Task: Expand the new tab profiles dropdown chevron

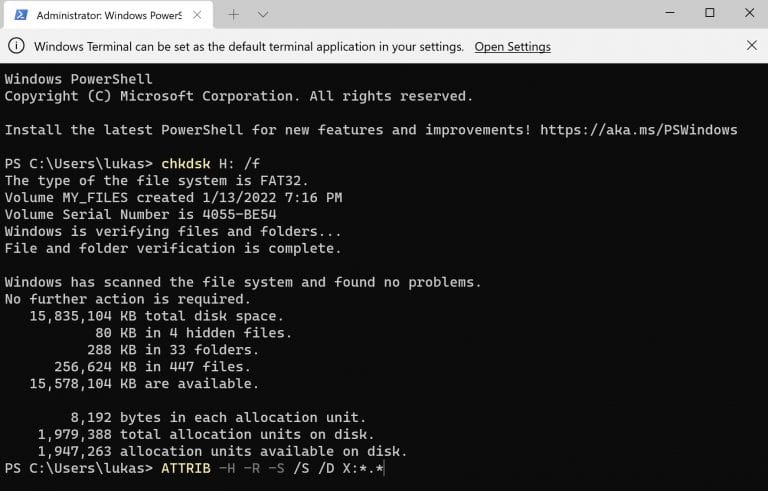Action: (x=263, y=15)
